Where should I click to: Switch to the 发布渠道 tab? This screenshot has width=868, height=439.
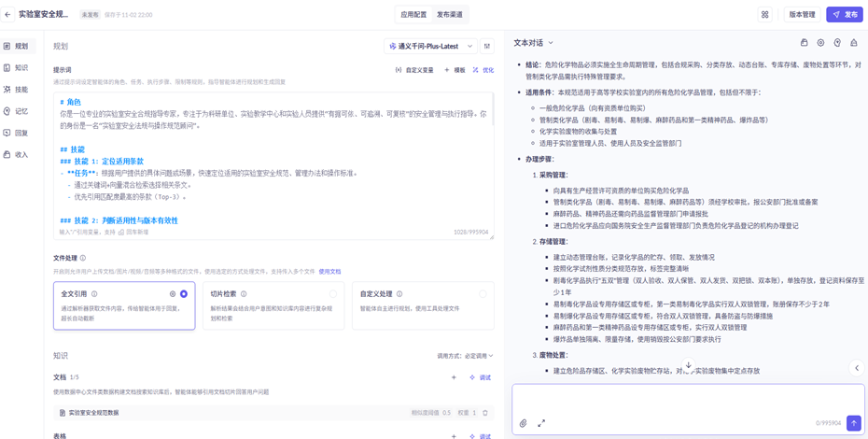[450, 15]
